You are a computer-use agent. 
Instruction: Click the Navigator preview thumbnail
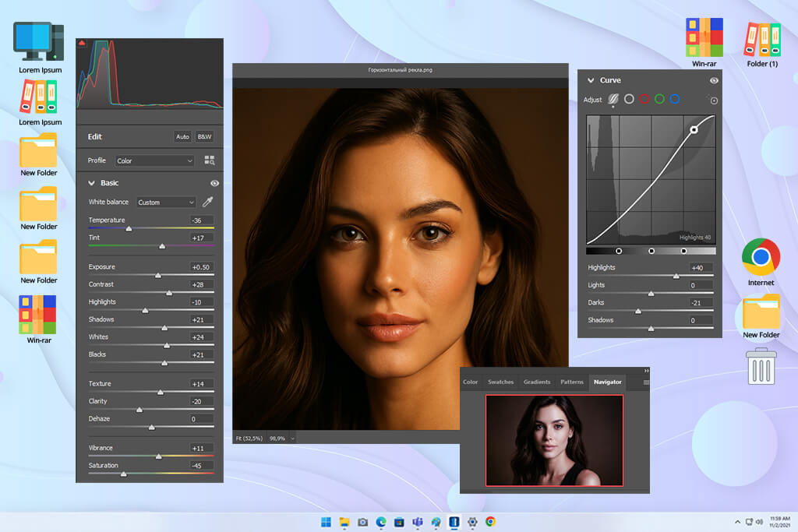(x=554, y=440)
